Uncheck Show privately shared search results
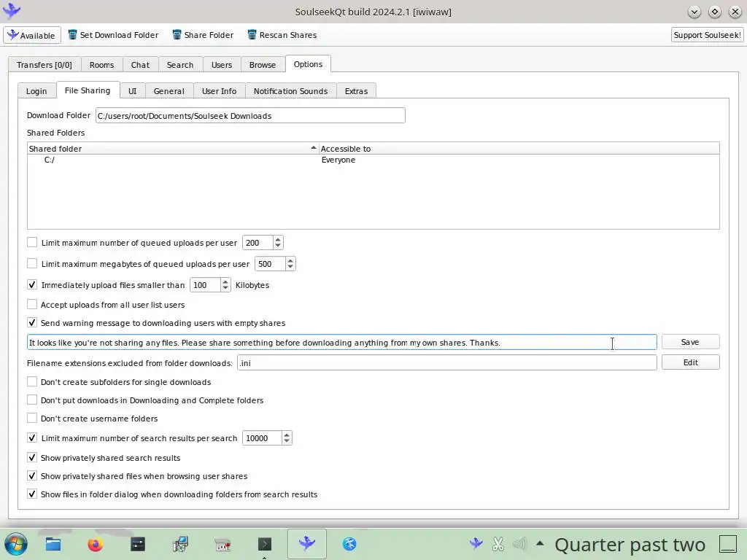 coord(32,458)
